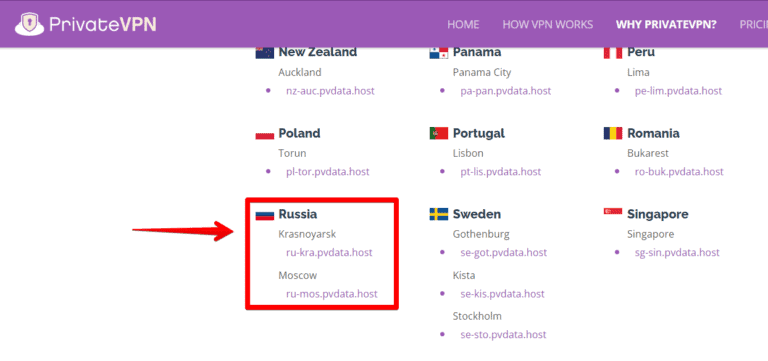Viewport: 768px width, 361px height.
Task: Click the Singapore flag icon
Action: (613, 211)
